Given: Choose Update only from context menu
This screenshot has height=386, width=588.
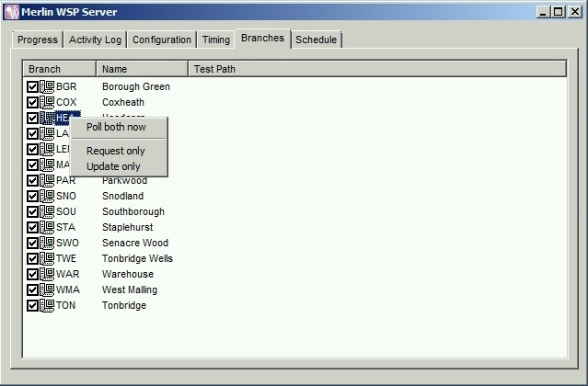Looking at the screenshot, I should (x=119, y=166).
